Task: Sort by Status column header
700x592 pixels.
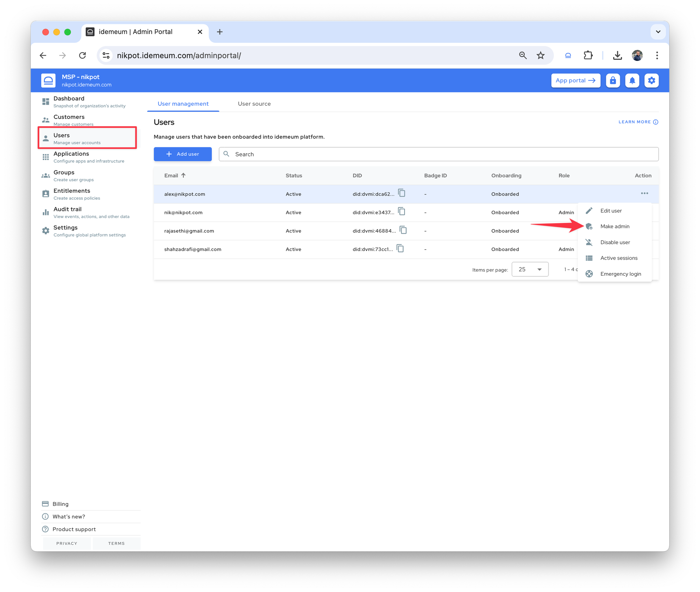Action: click(x=294, y=175)
